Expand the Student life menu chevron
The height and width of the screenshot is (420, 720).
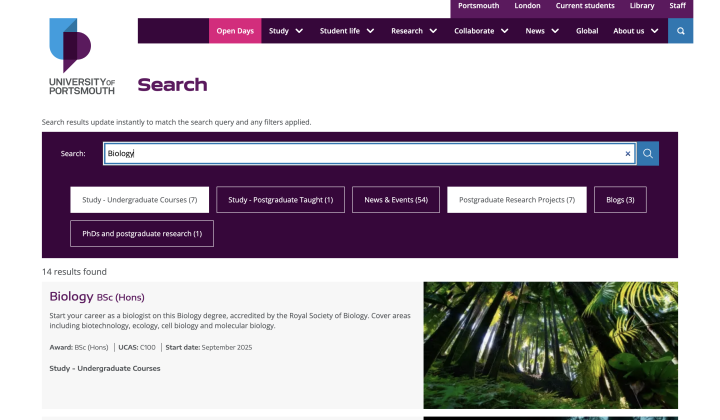371,31
